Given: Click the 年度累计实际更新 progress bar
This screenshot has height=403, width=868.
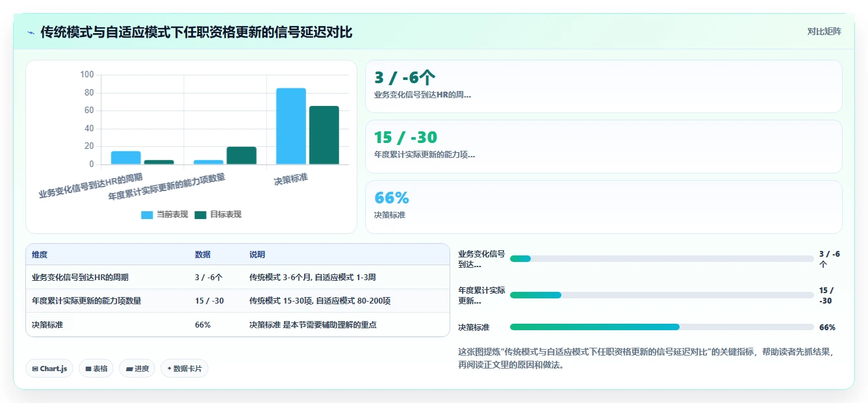Looking at the screenshot, I should (661, 295).
